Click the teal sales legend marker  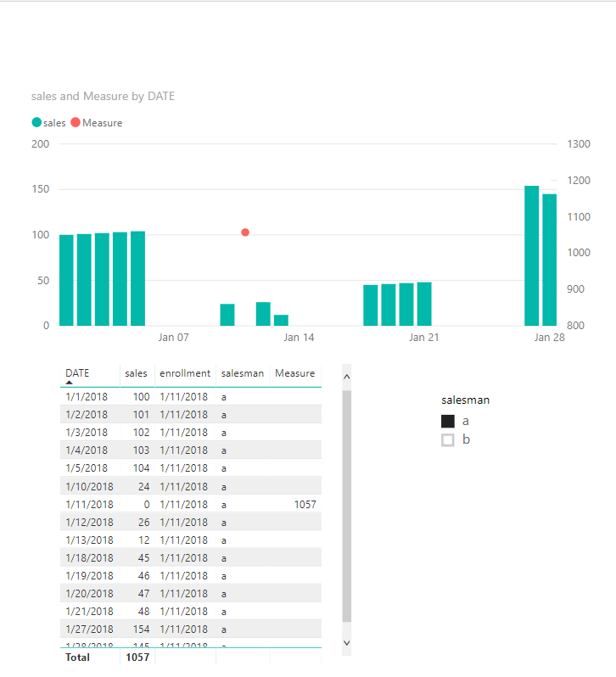(36, 123)
